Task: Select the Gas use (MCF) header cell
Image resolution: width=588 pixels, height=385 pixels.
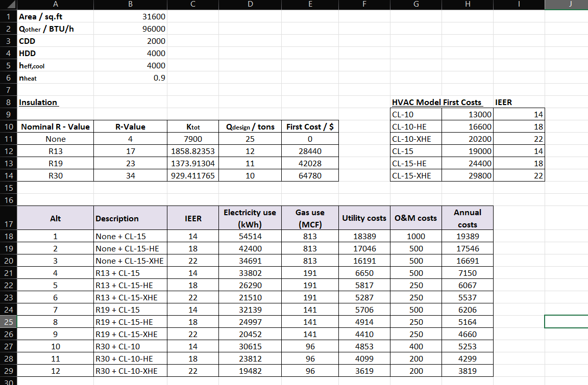Action: pos(310,218)
